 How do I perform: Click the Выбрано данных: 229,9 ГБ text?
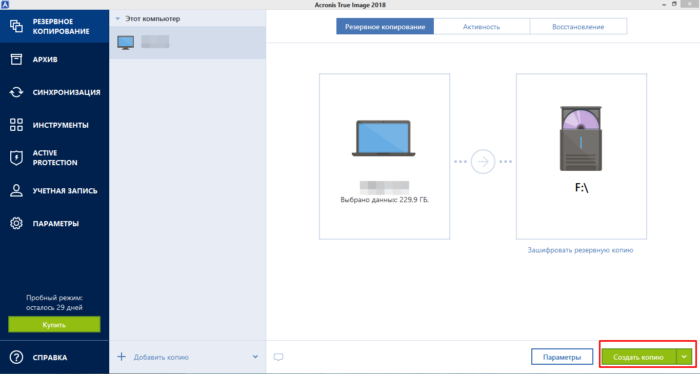point(384,200)
